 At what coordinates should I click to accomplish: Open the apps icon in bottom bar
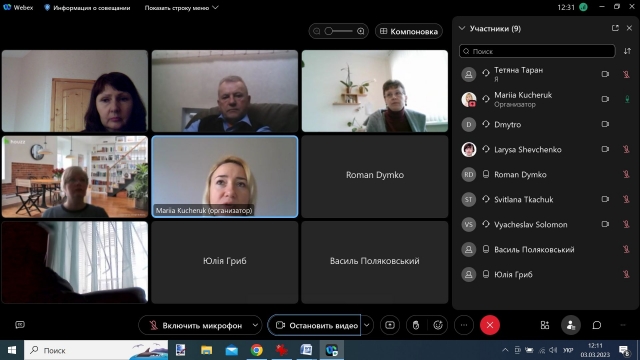(545, 325)
